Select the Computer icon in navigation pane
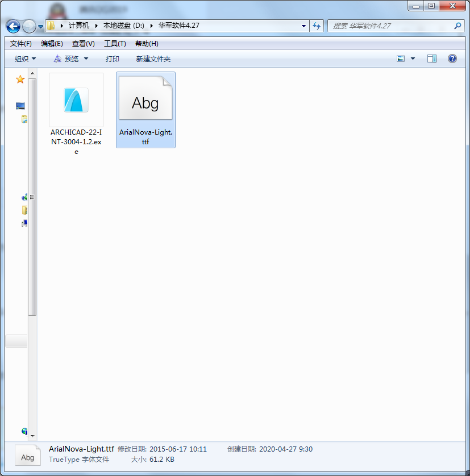 (x=24, y=224)
